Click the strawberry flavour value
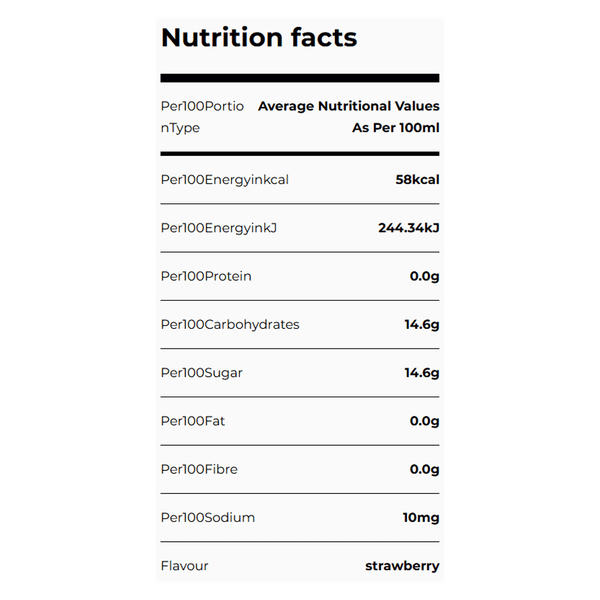The width and height of the screenshot is (600, 600). click(402, 566)
